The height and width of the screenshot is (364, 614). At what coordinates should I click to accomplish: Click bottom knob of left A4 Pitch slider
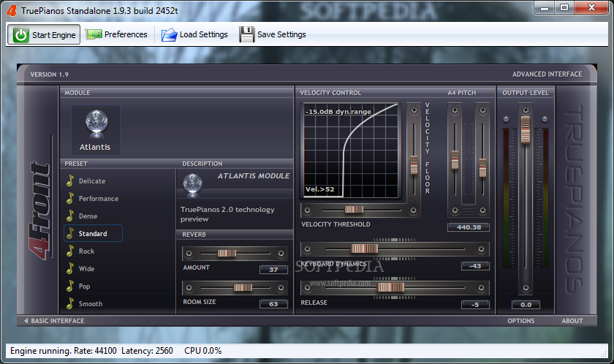[455, 211]
